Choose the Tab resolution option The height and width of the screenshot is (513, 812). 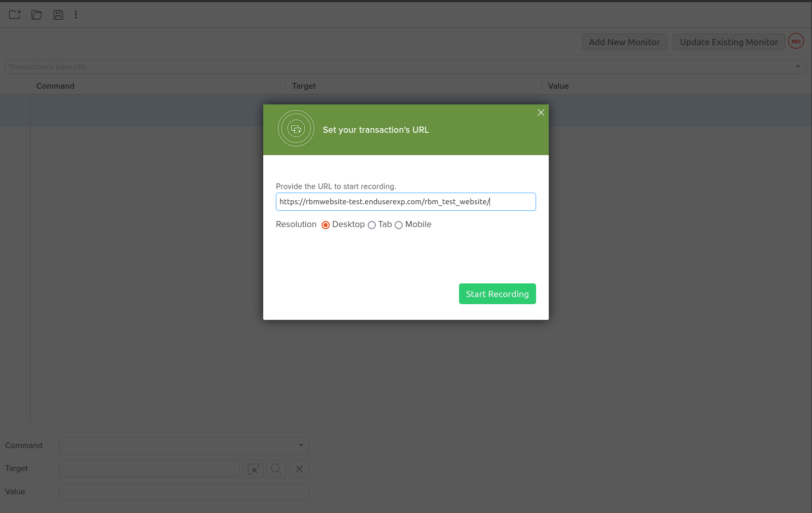click(372, 225)
